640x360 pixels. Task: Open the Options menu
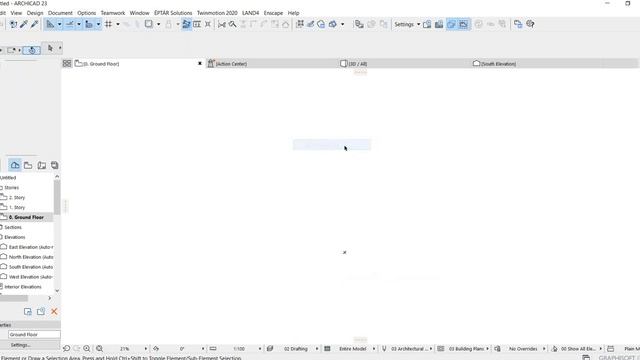(87, 13)
